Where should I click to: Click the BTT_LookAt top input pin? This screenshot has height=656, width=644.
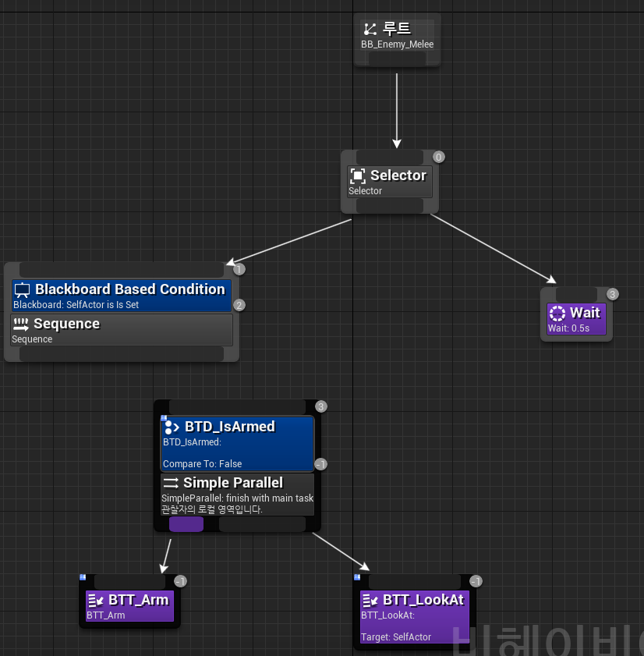415,582
